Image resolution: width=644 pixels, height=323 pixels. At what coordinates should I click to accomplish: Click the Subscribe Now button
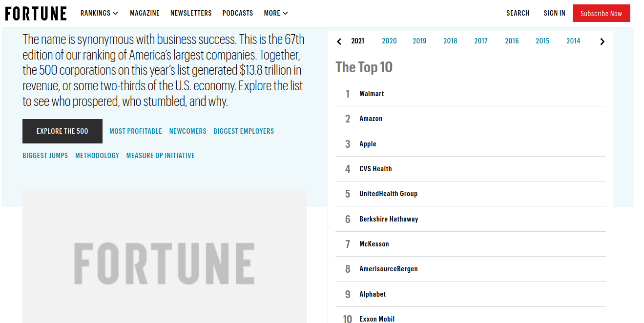(x=602, y=13)
